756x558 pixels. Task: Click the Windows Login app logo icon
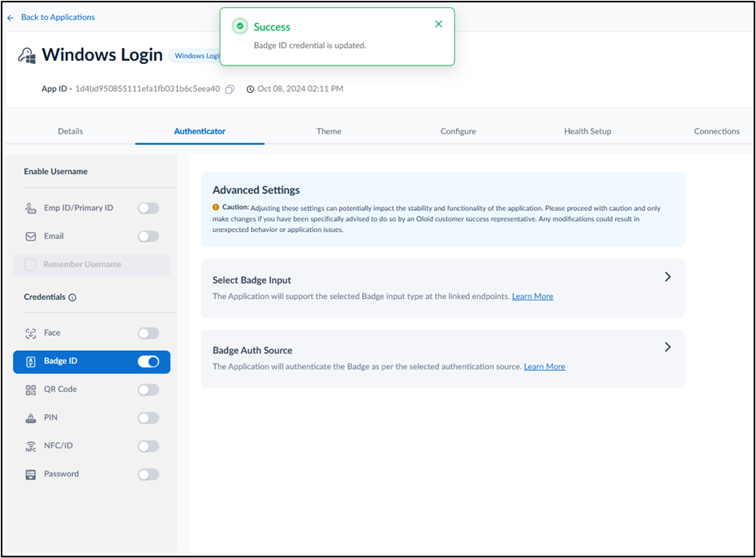(x=27, y=55)
